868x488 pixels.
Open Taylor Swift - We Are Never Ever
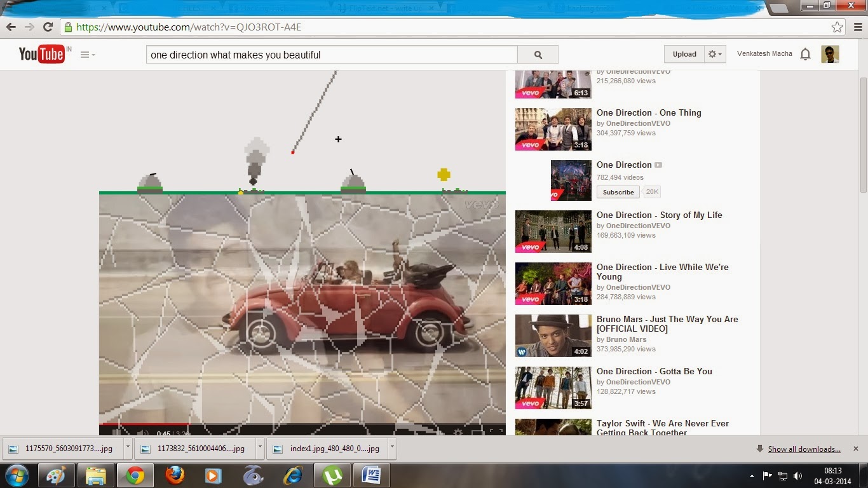point(662,428)
